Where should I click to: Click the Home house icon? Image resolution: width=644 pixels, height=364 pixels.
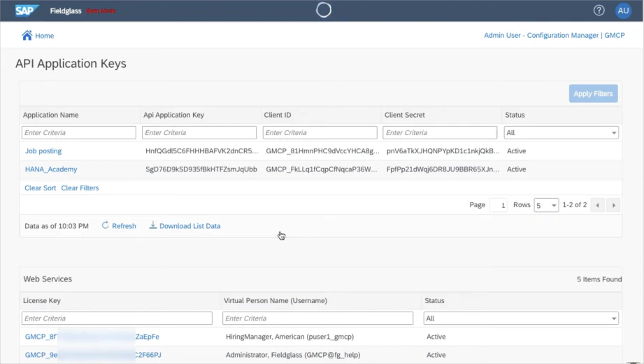click(x=27, y=36)
